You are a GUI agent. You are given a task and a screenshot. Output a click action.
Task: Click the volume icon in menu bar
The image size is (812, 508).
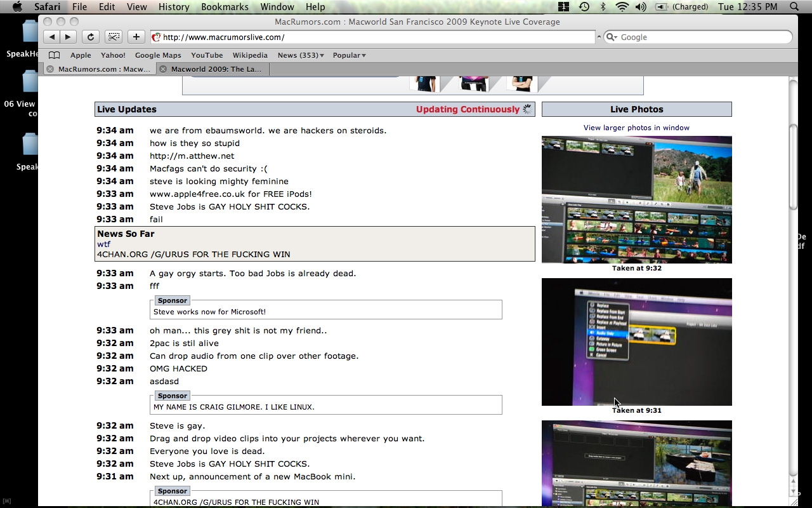(x=641, y=7)
